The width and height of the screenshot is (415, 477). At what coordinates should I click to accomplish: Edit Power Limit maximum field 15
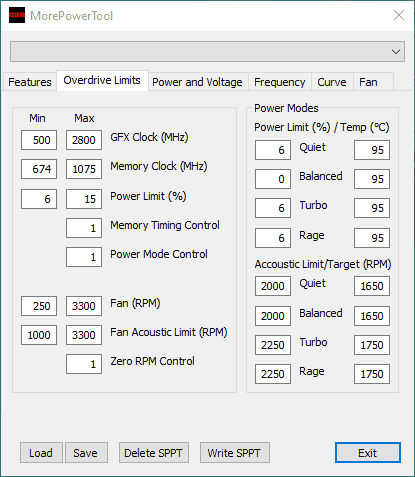[x=84, y=199]
